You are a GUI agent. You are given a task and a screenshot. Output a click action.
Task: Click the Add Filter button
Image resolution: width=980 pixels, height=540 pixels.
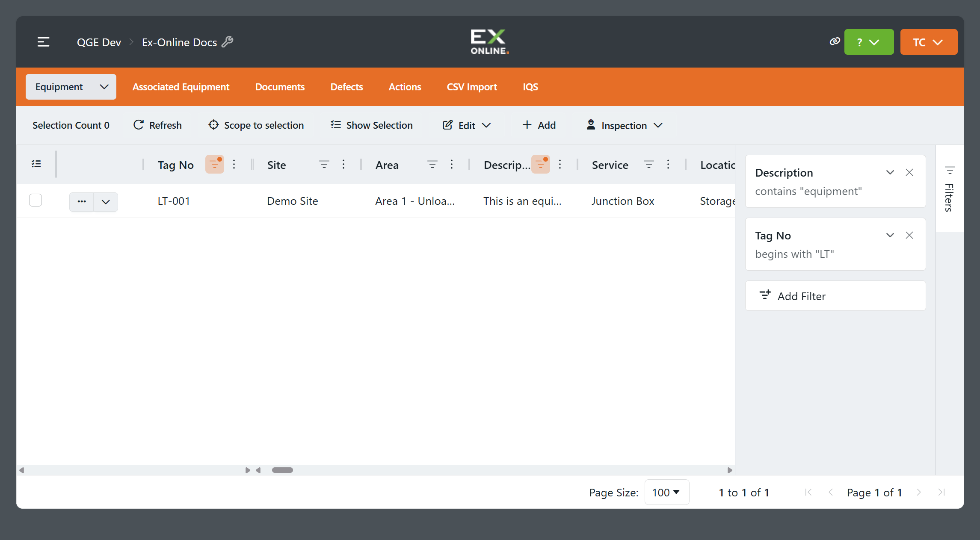835,296
